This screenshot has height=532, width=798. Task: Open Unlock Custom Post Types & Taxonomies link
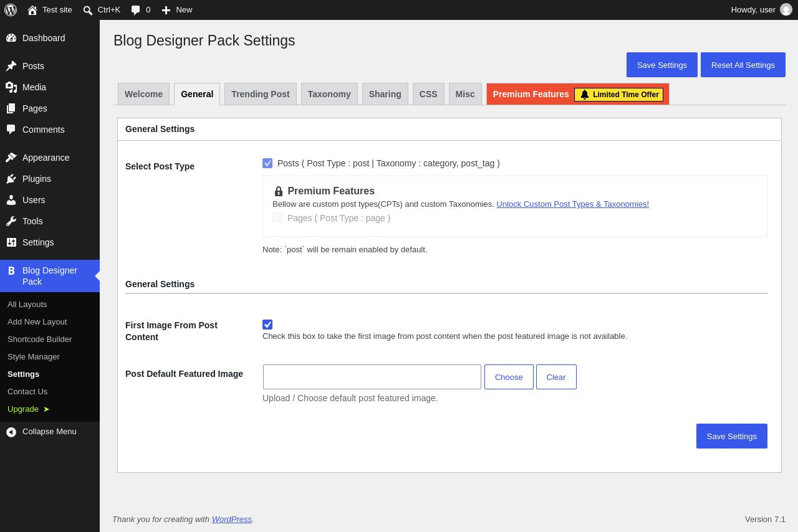coord(573,204)
